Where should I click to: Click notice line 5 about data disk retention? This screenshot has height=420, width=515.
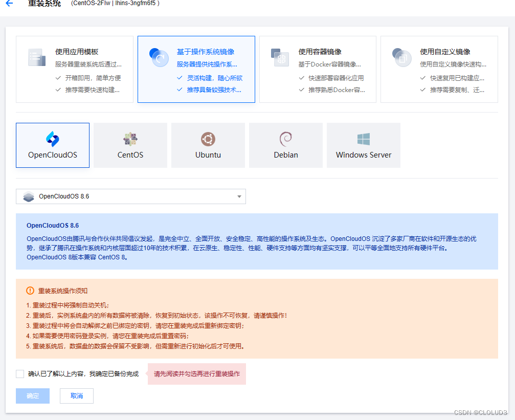tap(136, 346)
